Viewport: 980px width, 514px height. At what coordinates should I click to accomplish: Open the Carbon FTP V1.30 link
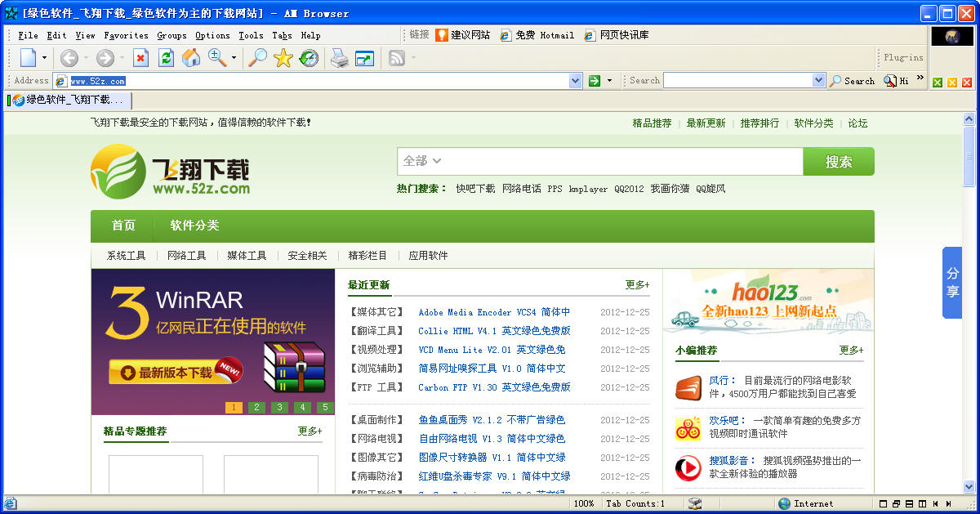[494, 387]
